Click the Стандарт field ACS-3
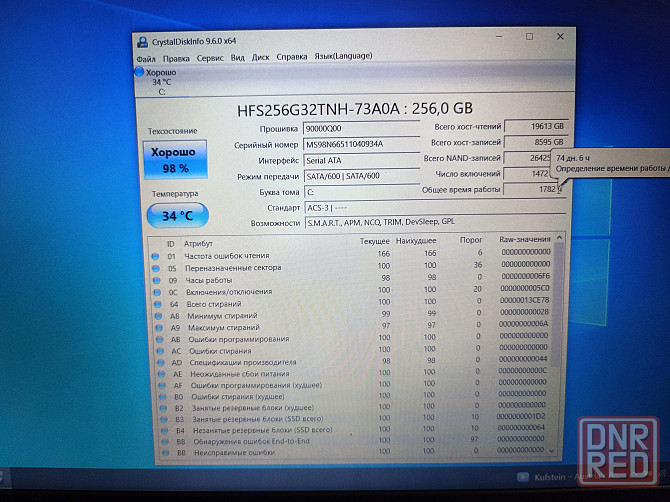This screenshot has width=670, height=502. pyautogui.click(x=435, y=208)
